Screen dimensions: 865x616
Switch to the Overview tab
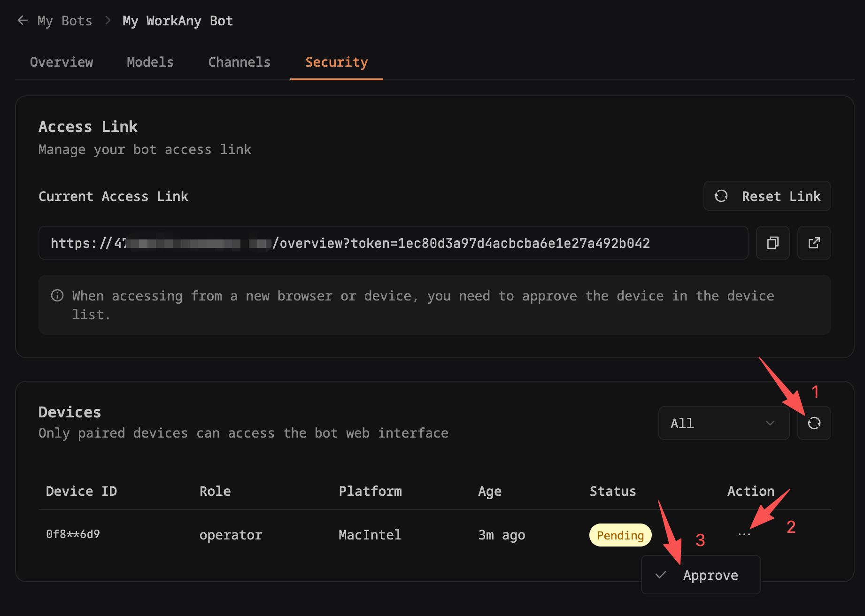coord(62,62)
